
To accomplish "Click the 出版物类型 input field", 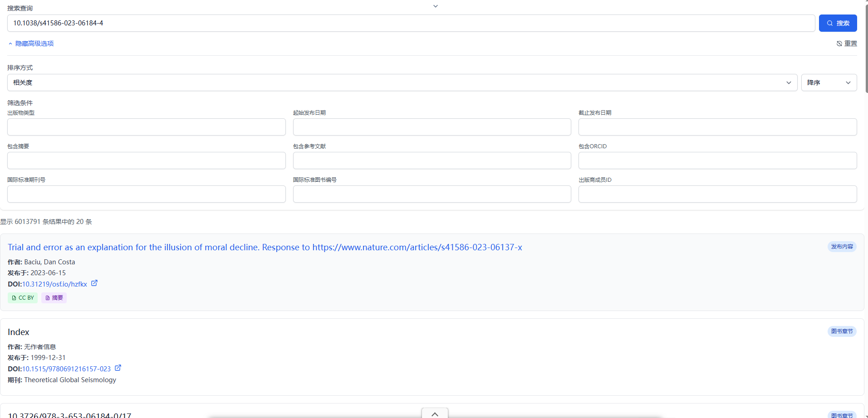I will (x=146, y=127).
